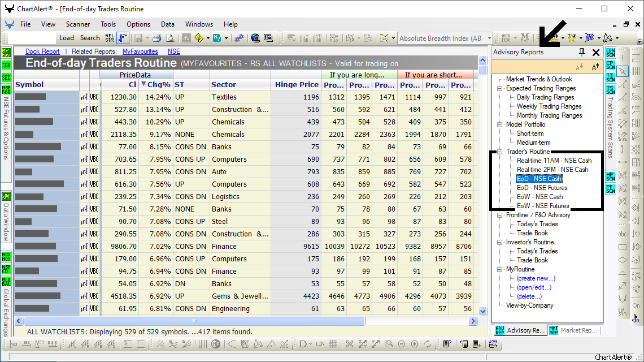
Task: Click the HP SCN scan icon
Action: [611, 176]
